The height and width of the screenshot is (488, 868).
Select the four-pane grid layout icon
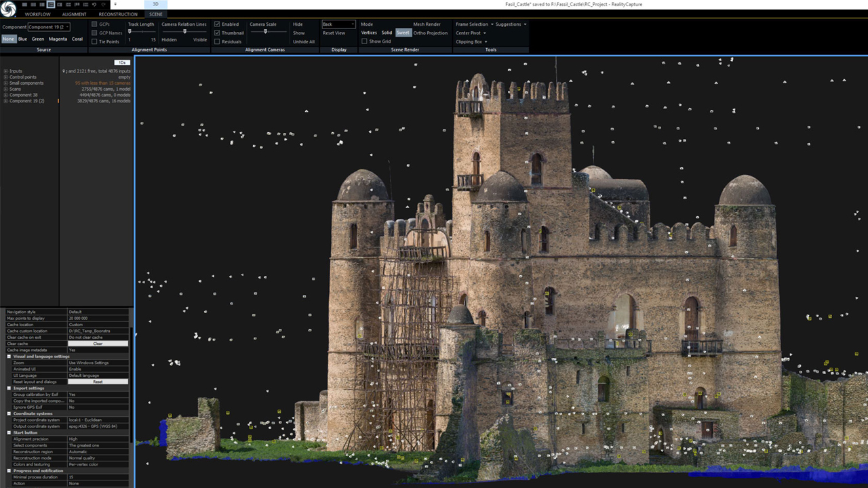pos(68,5)
